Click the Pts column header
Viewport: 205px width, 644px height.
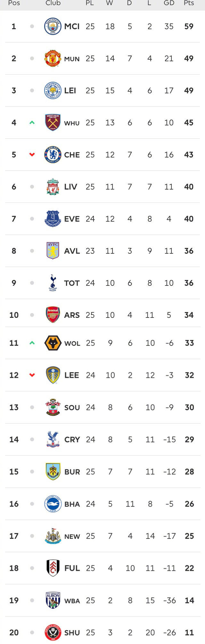coord(189,3)
